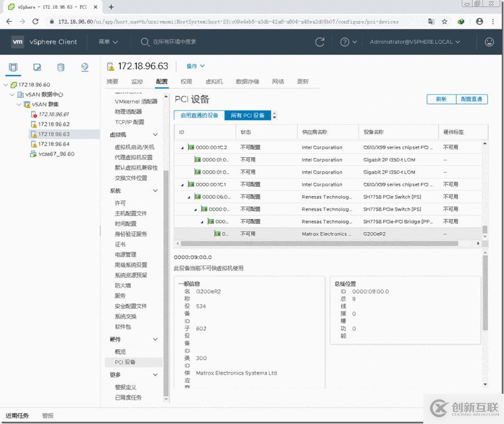
Task: Go back in browser history
Action: pyautogui.click(x=9, y=21)
